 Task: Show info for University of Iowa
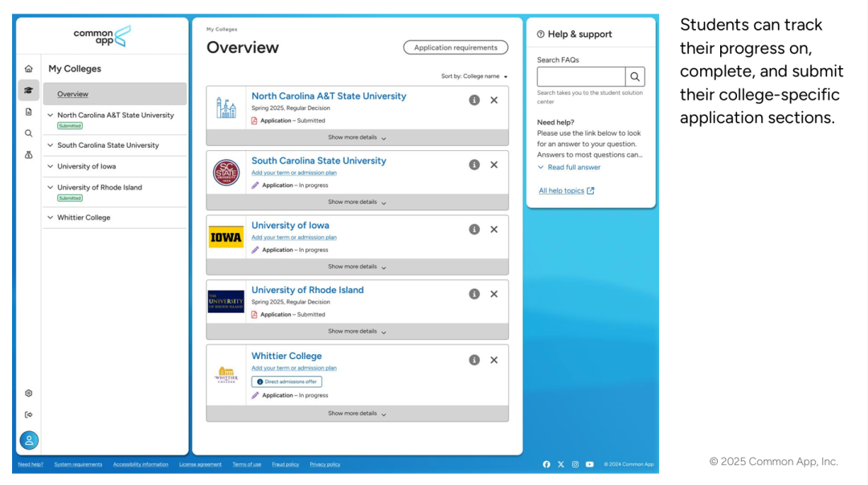point(474,230)
